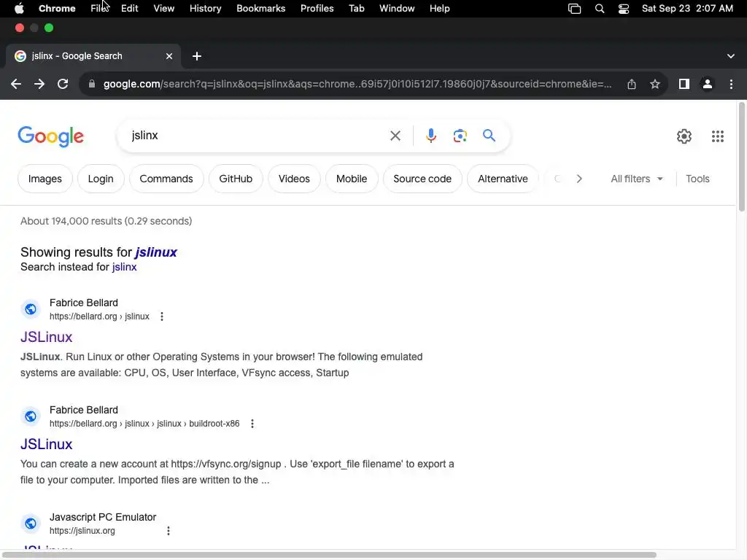Filter results by Images
The height and width of the screenshot is (560, 747).
point(44,179)
